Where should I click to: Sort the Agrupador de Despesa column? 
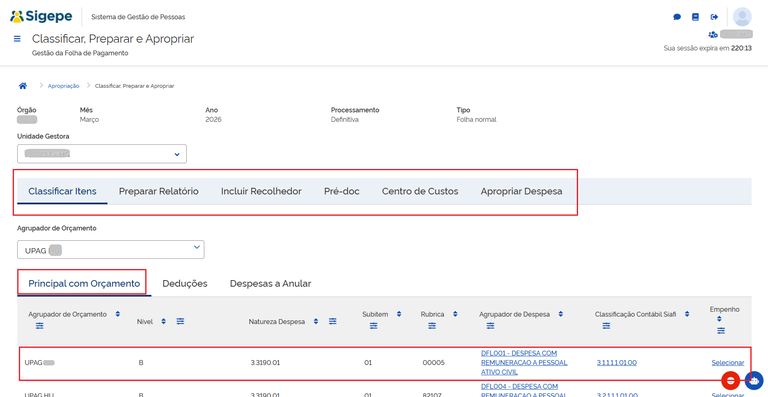pyautogui.click(x=560, y=314)
